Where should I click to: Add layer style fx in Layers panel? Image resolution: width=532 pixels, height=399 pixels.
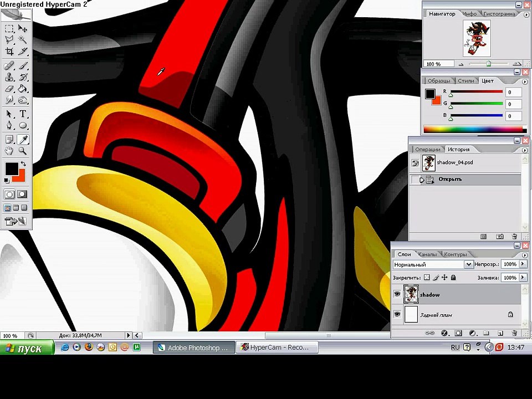click(444, 333)
